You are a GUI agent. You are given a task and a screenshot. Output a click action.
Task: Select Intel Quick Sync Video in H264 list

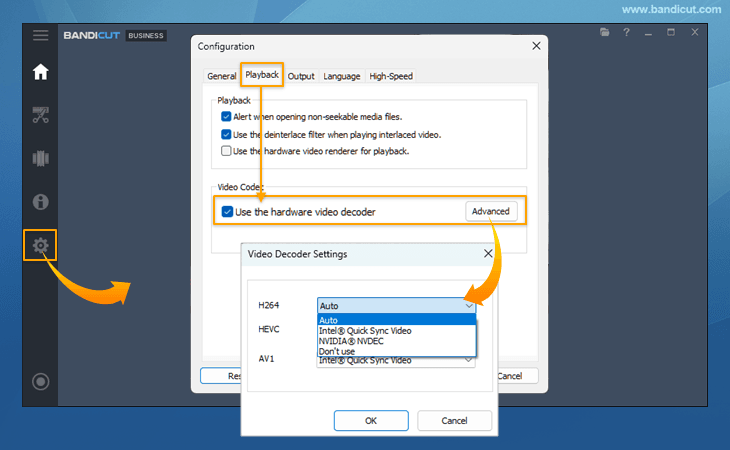pos(365,331)
